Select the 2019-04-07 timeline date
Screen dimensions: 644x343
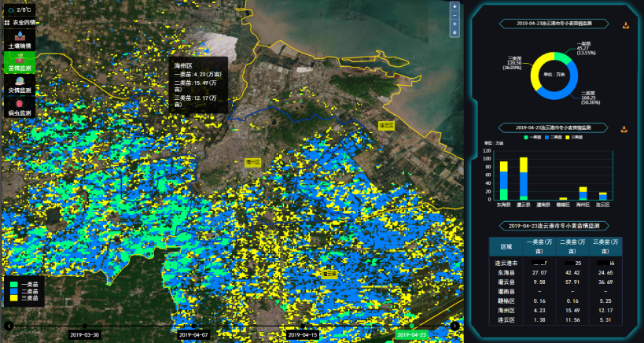(193, 334)
